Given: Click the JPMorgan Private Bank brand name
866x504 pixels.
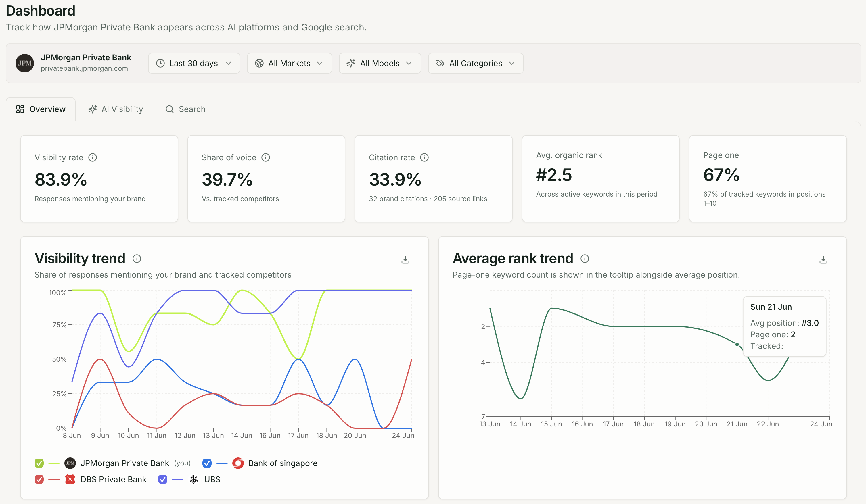Looking at the screenshot, I should (x=86, y=57).
